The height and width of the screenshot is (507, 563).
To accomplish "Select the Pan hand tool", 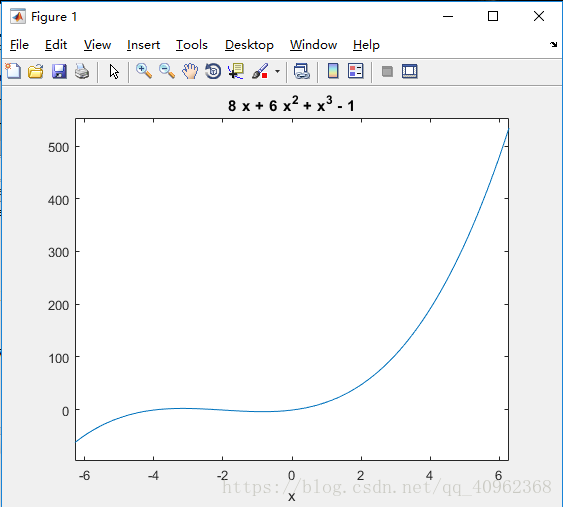I will (x=190, y=71).
